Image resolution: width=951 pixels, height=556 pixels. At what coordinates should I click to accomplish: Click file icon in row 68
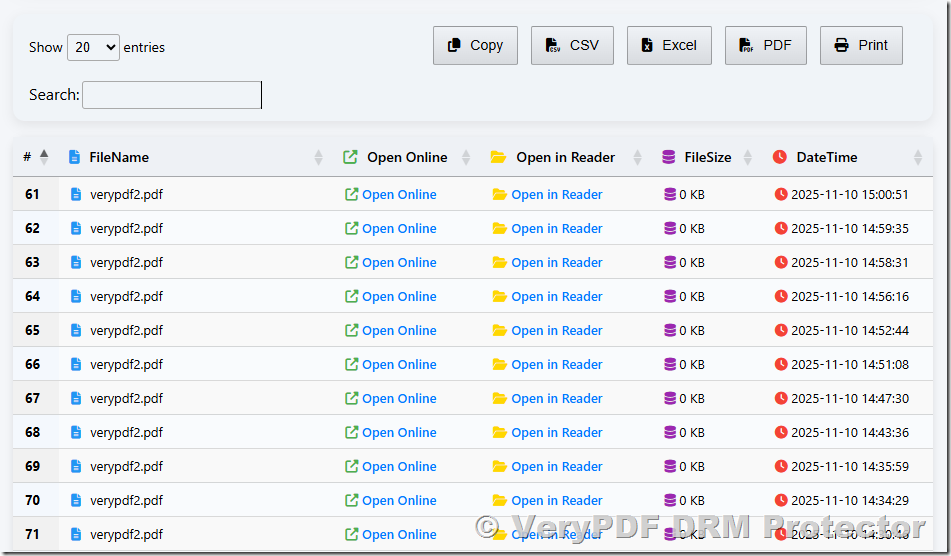[x=76, y=432]
